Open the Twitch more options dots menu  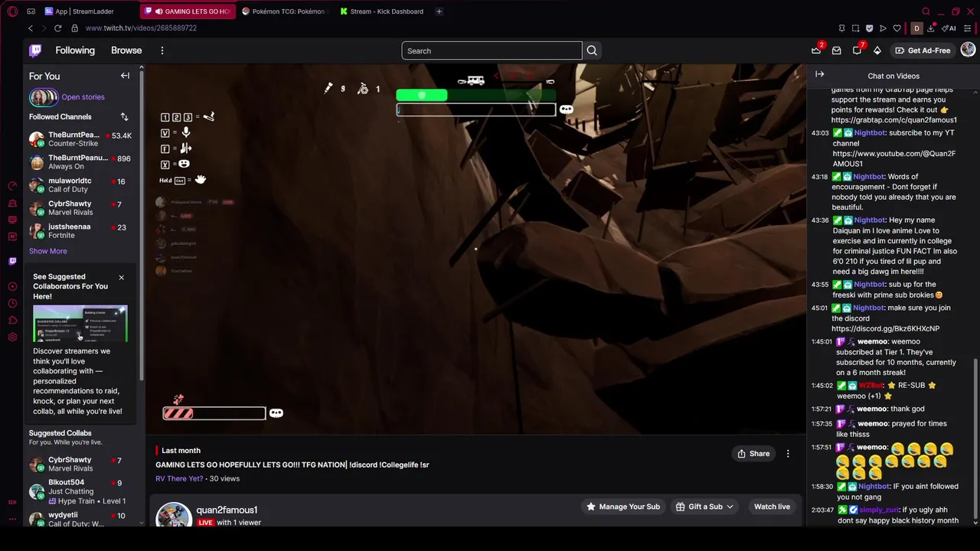point(162,51)
